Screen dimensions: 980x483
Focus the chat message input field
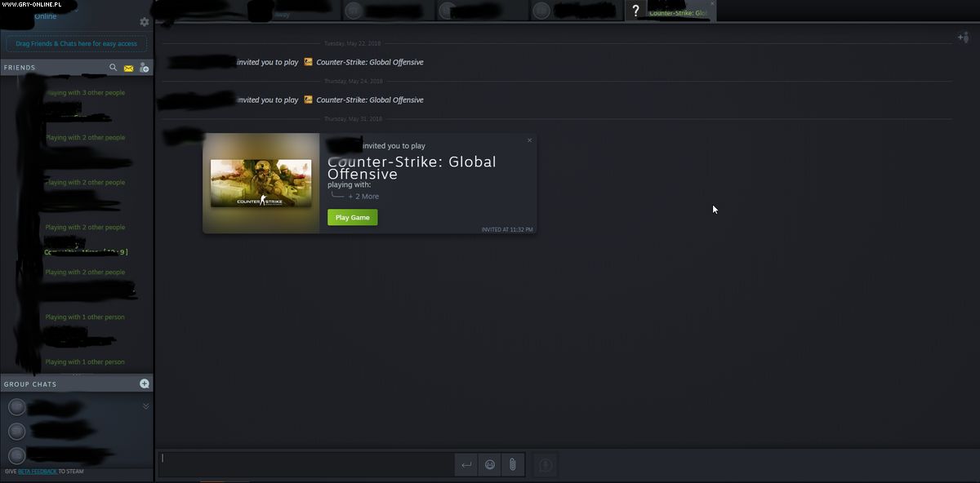point(306,464)
